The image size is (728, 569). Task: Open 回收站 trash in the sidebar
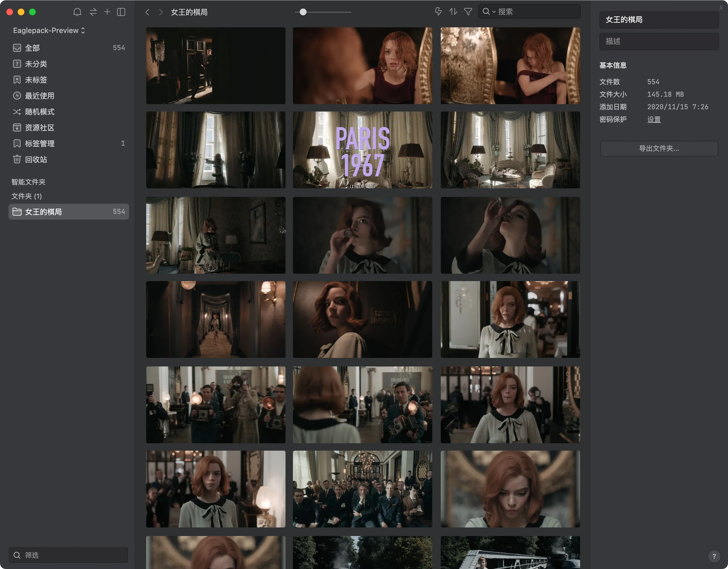pyautogui.click(x=69, y=159)
